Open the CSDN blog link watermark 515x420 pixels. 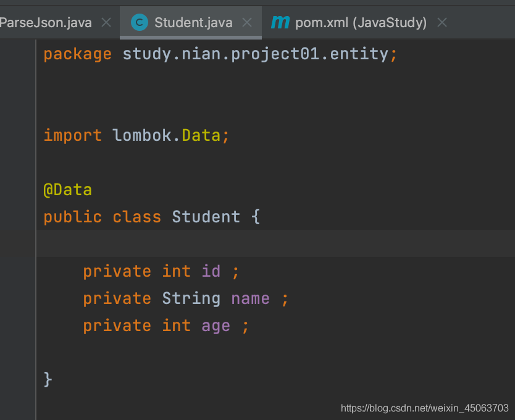424,408
